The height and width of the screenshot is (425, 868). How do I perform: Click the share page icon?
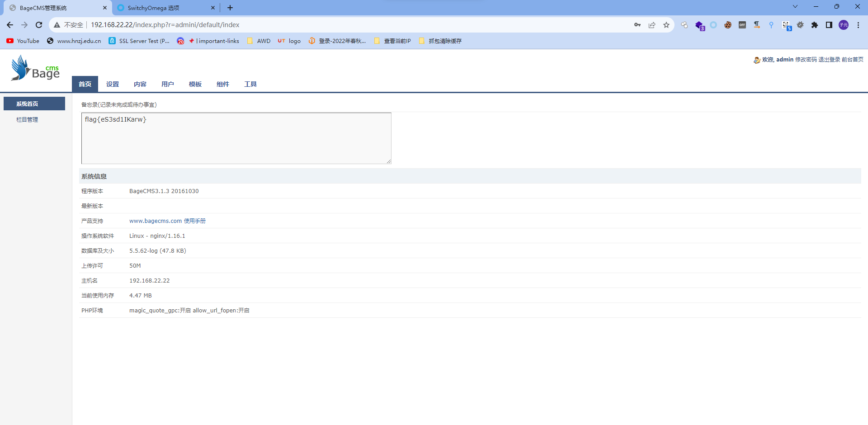point(652,25)
